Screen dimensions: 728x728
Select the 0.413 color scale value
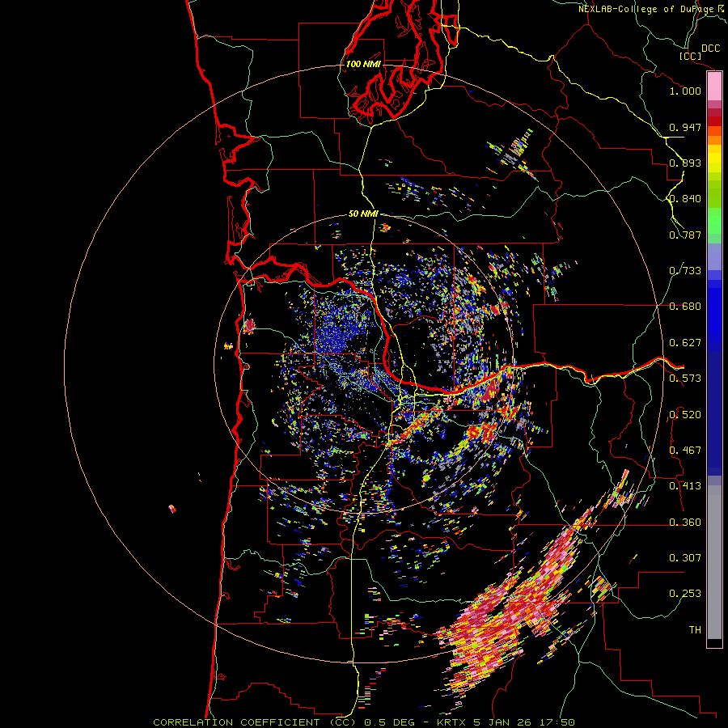[685, 486]
